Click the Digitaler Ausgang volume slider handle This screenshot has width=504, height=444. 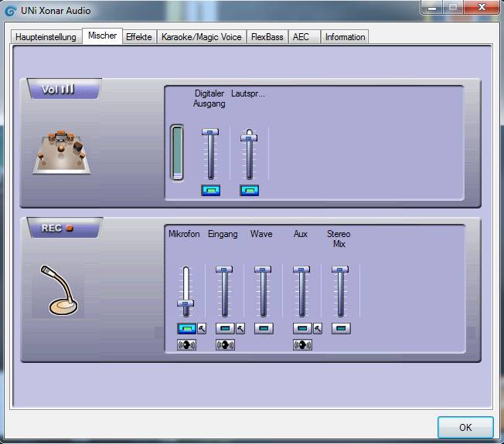(x=210, y=132)
